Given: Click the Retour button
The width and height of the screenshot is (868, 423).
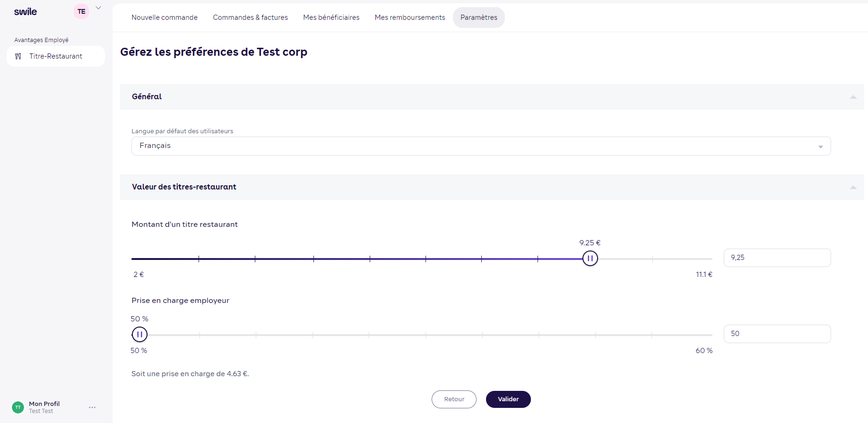Looking at the screenshot, I should (x=453, y=399).
